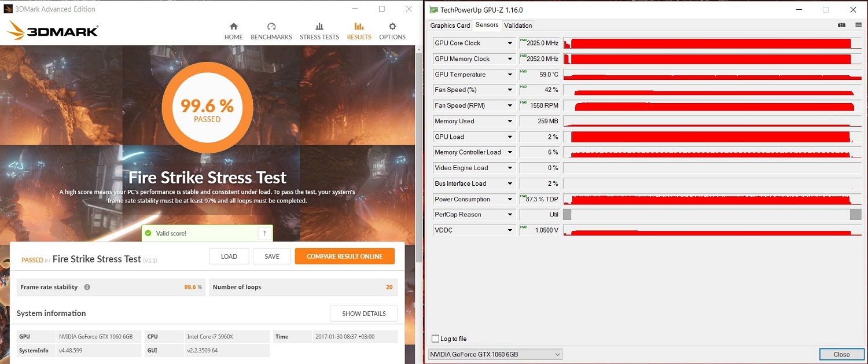Click SHOW DETAILS button
The image size is (868, 364).
click(364, 314)
